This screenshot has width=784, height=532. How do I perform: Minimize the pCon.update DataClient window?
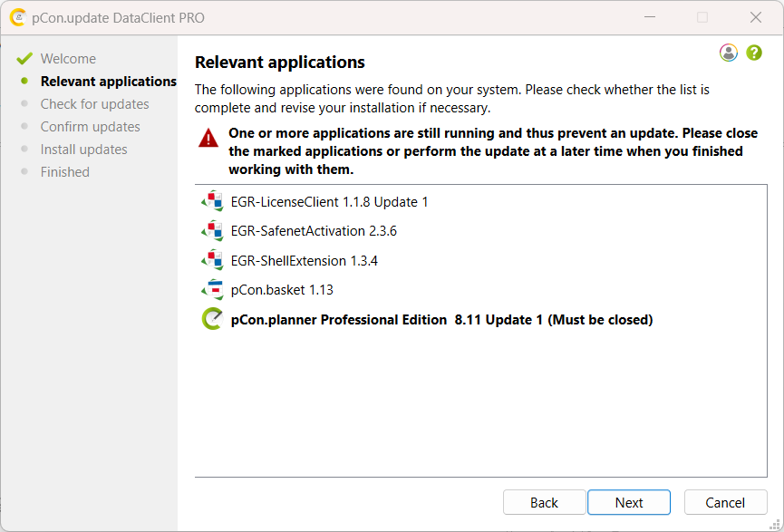(650, 17)
